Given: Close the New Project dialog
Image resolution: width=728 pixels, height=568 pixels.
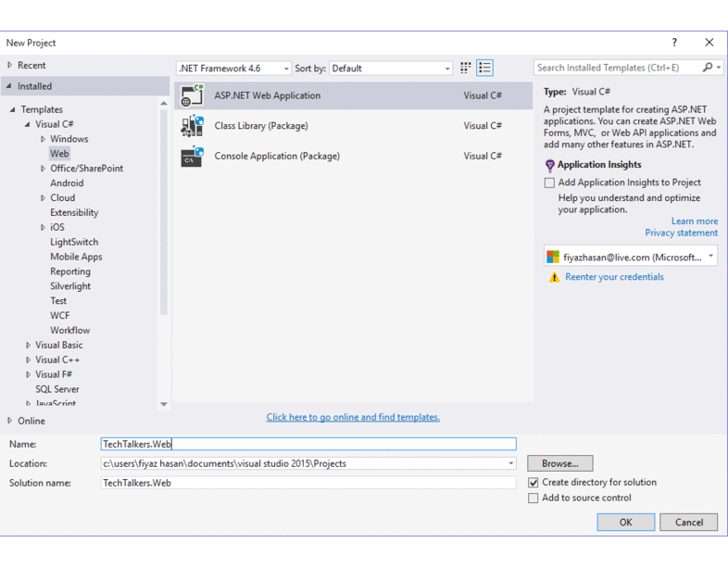Looking at the screenshot, I should coord(709,43).
